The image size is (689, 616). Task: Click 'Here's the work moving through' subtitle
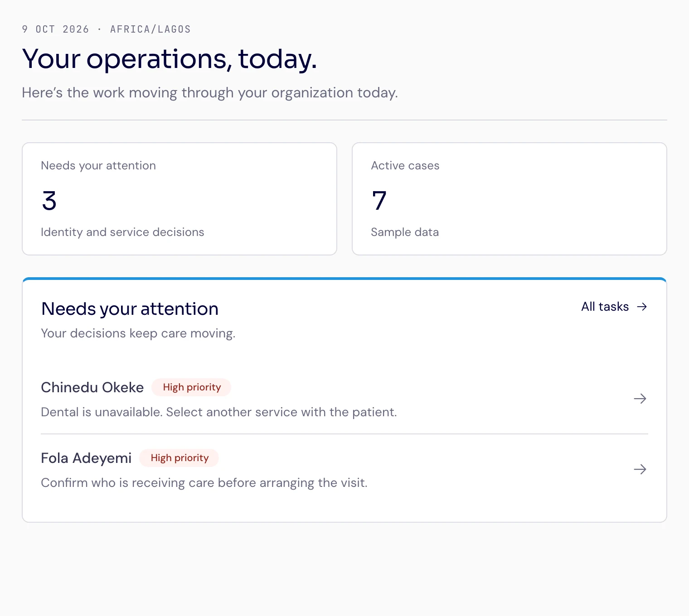coord(210,93)
